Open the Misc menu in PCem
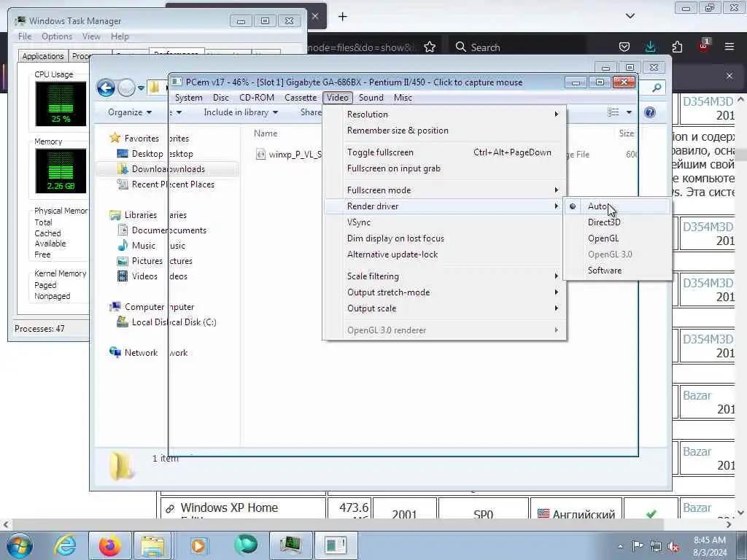The height and width of the screenshot is (560, 747). [403, 98]
